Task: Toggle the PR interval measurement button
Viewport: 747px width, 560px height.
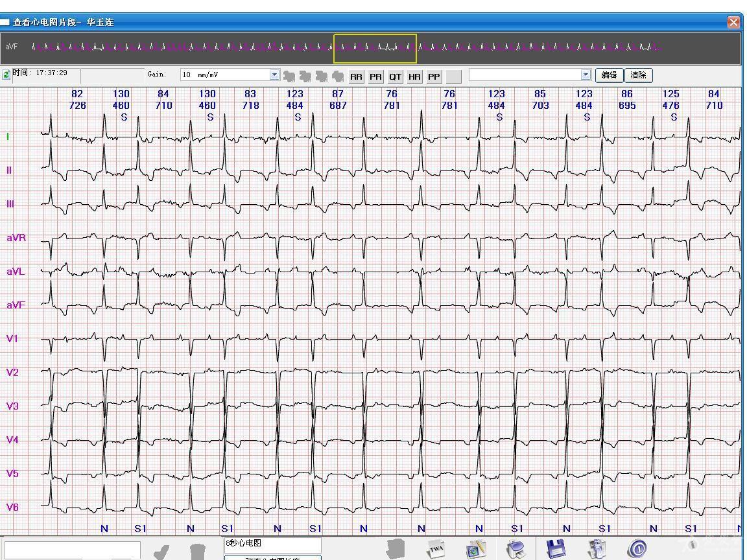Action: click(375, 76)
